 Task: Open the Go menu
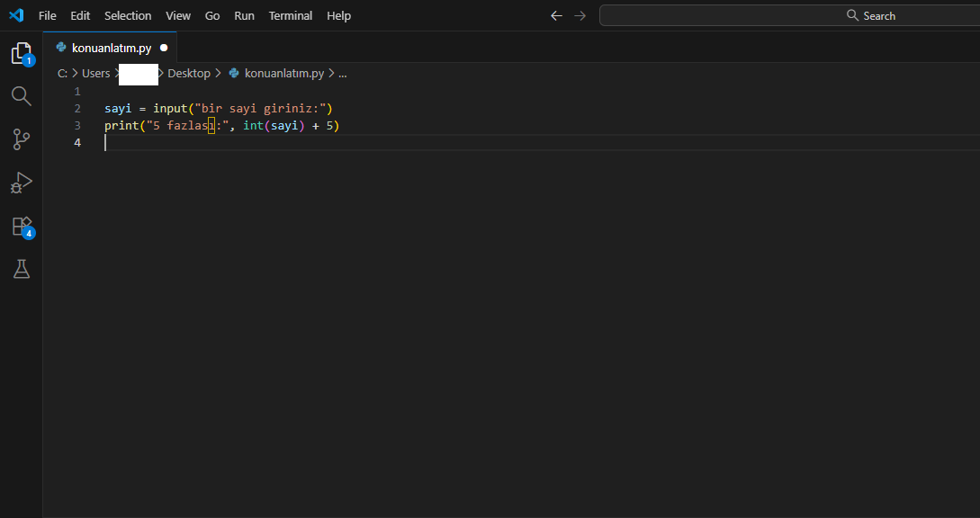tap(212, 15)
